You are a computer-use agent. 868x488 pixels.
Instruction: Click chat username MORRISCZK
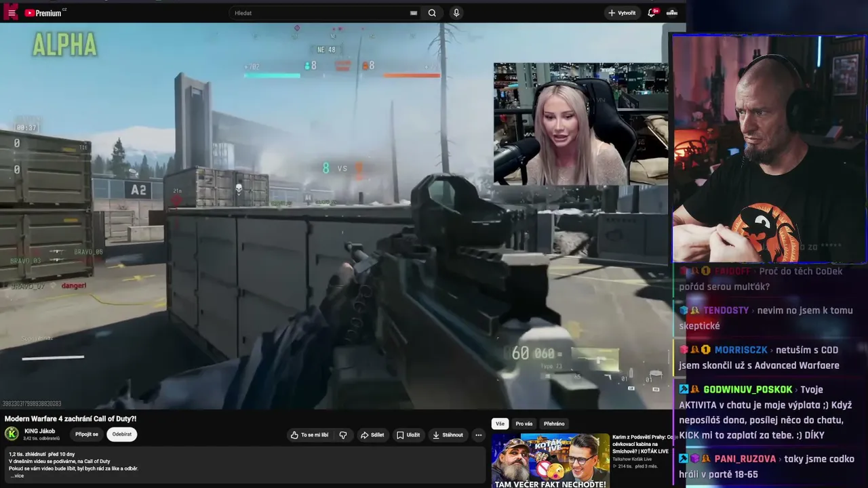point(741,350)
